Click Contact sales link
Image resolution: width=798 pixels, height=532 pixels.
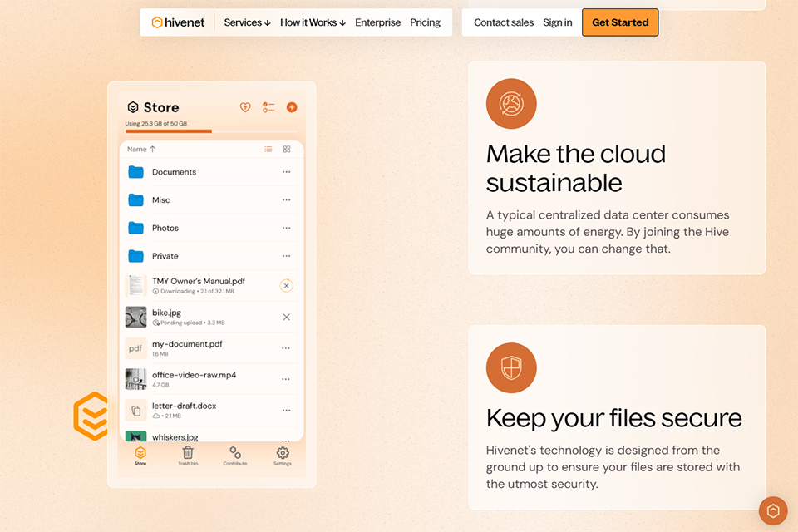504,22
